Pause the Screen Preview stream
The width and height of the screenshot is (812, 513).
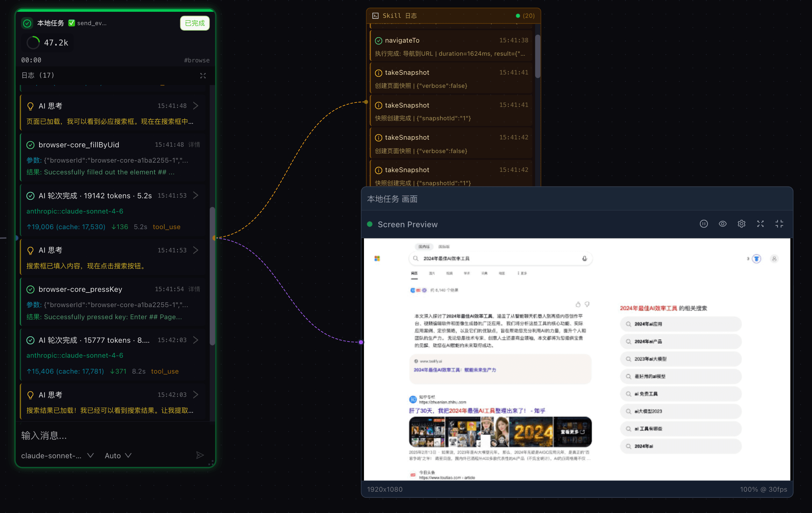(x=704, y=223)
